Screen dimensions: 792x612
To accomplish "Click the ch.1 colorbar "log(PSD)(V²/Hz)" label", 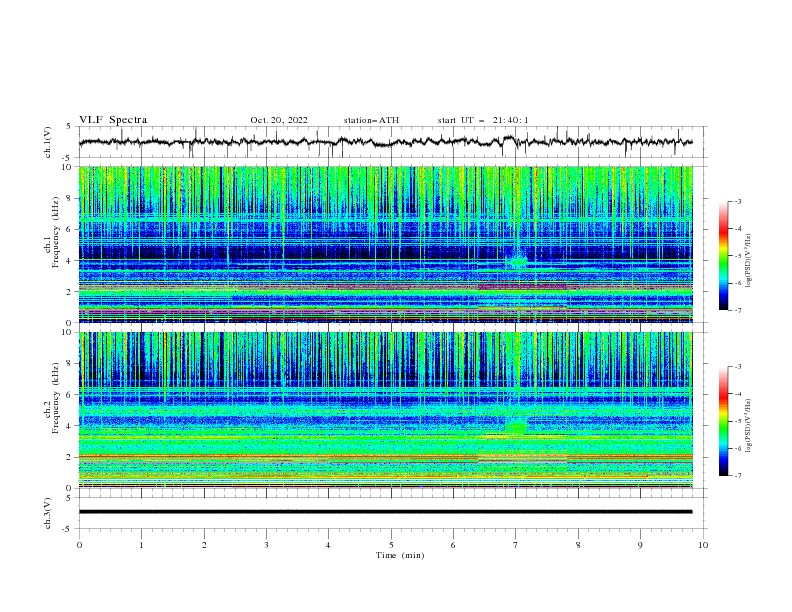I will (750, 261).
